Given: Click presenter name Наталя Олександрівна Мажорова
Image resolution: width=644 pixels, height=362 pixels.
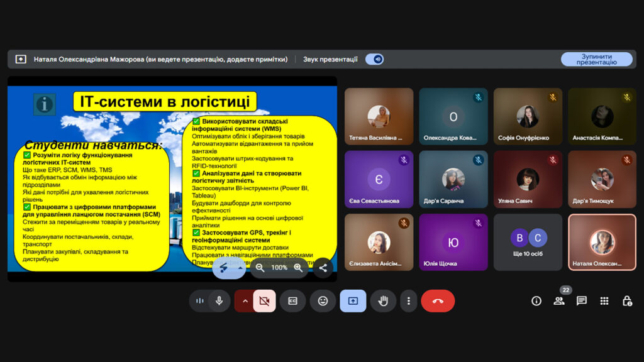Looking at the screenshot, I should point(89,59).
